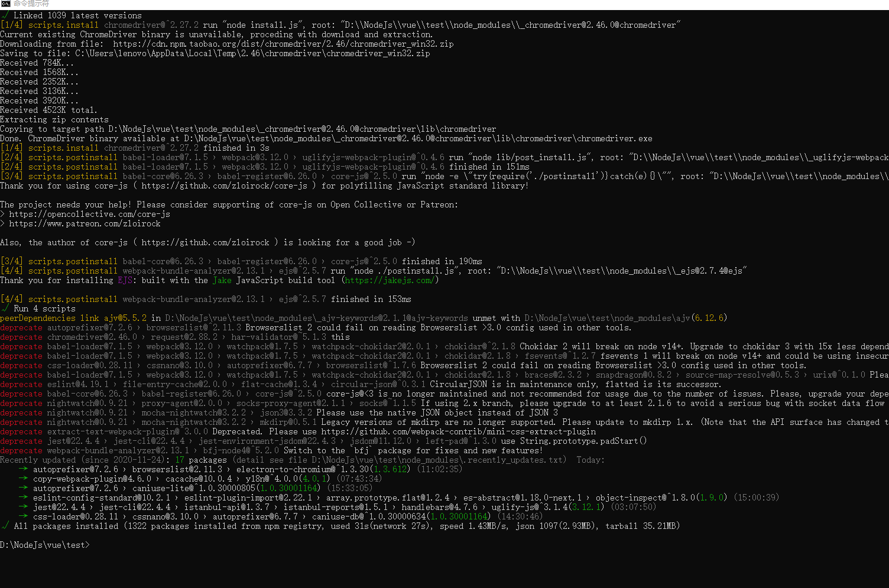Click the 'Also, the author of core-js' line
Image resolution: width=889 pixels, height=588 pixels.
(207, 242)
